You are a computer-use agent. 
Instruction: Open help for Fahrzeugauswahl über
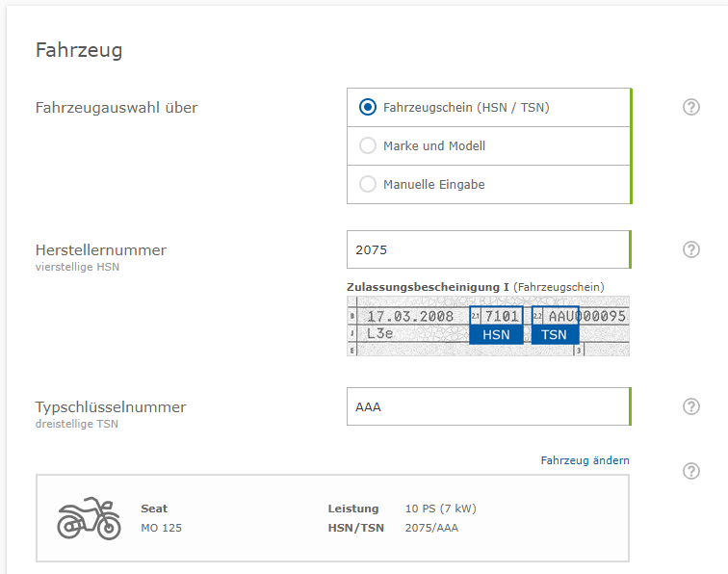pyautogui.click(x=690, y=107)
